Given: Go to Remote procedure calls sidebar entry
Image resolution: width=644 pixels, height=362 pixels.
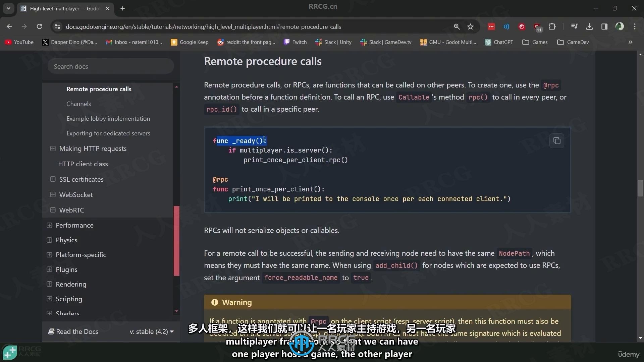Looking at the screenshot, I should click(x=99, y=89).
